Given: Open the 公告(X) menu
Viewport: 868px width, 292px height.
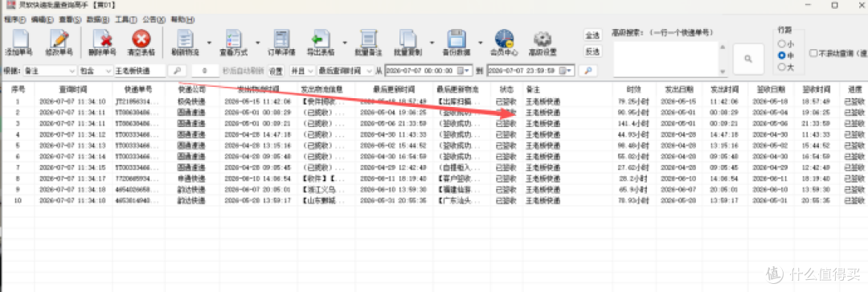Looking at the screenshot, I should pyautogui.click(x=154, y=19).
